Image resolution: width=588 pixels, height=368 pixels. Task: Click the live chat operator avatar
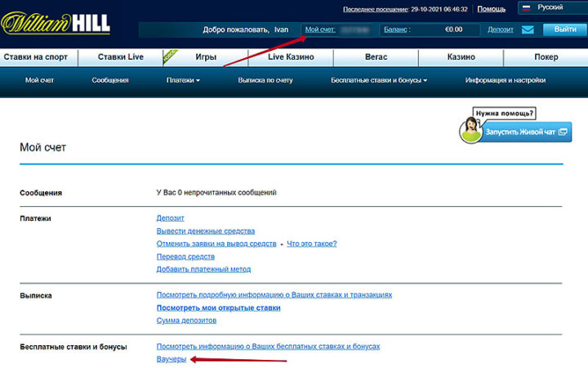(470, 130)
